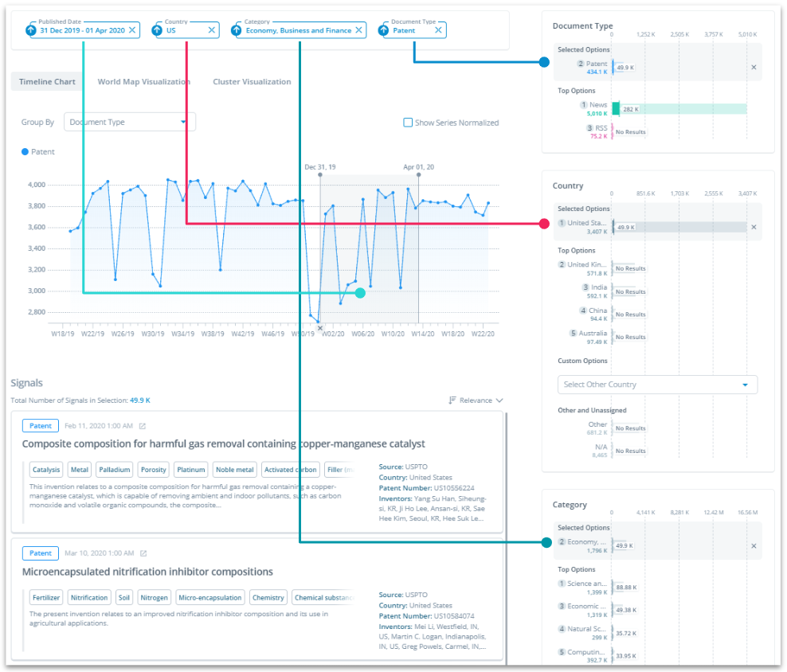Viewport: 787px width, 672px height.
Task: Open Composite composition for harmful gas removal title
Action: 223,443
